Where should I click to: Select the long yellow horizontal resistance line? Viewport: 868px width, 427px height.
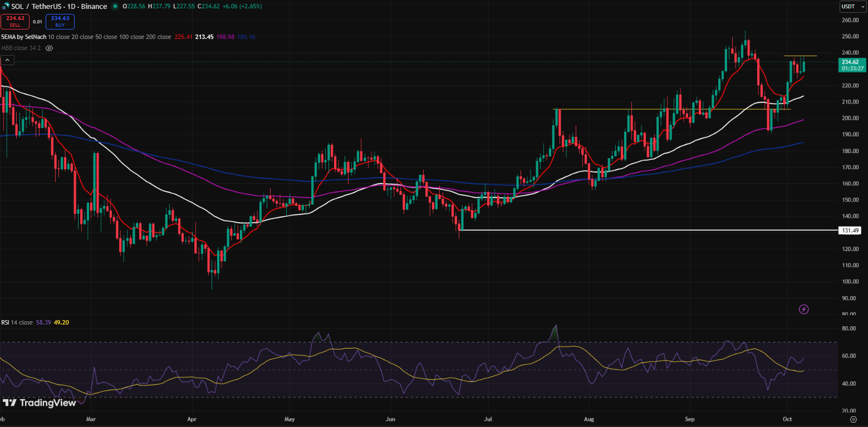[668, 109]
